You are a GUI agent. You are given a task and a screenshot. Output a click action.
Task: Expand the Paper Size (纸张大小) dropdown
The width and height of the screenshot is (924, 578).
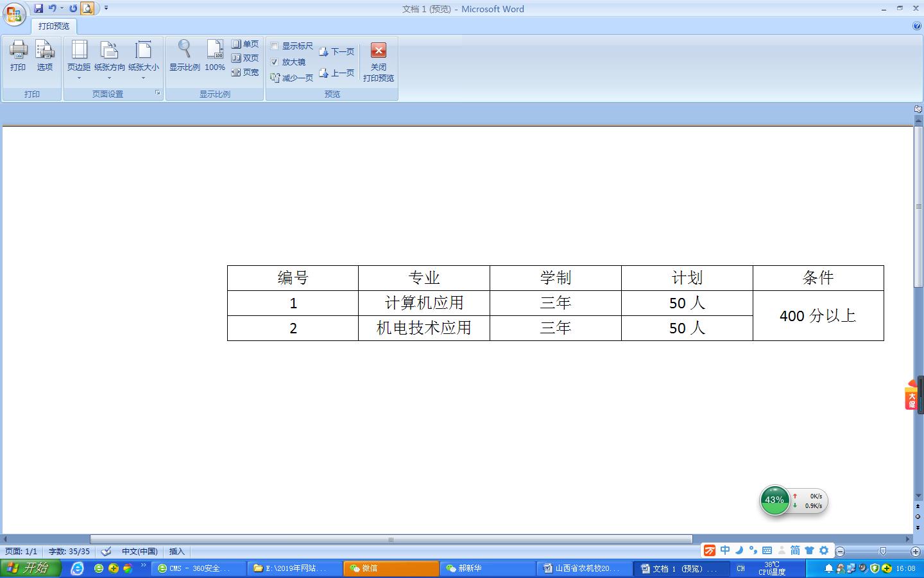point(143,58)
